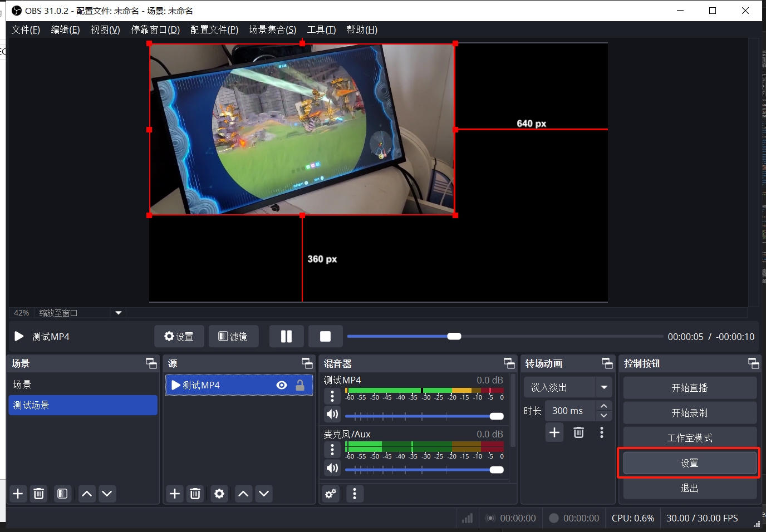Adjust the 测试MP4 volume slider handle
The width and height of the screenshot is (766, 532).
[497, 416]
